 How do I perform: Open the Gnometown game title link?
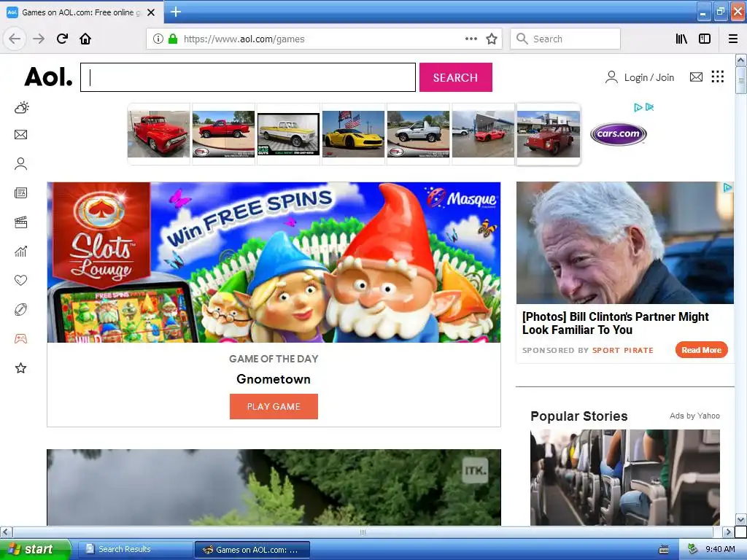[274, 379]
